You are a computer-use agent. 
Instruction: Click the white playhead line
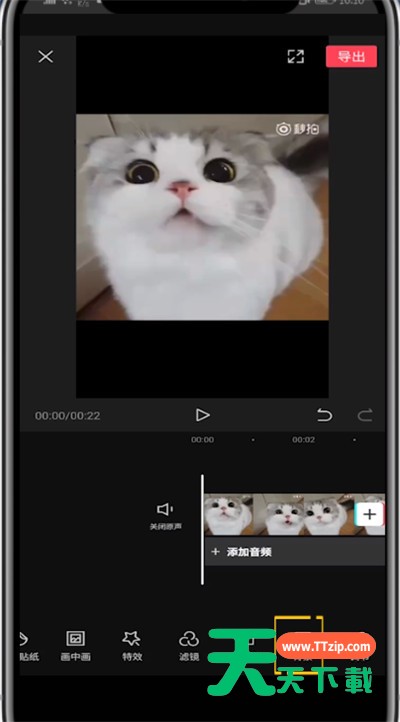[202, 530]
